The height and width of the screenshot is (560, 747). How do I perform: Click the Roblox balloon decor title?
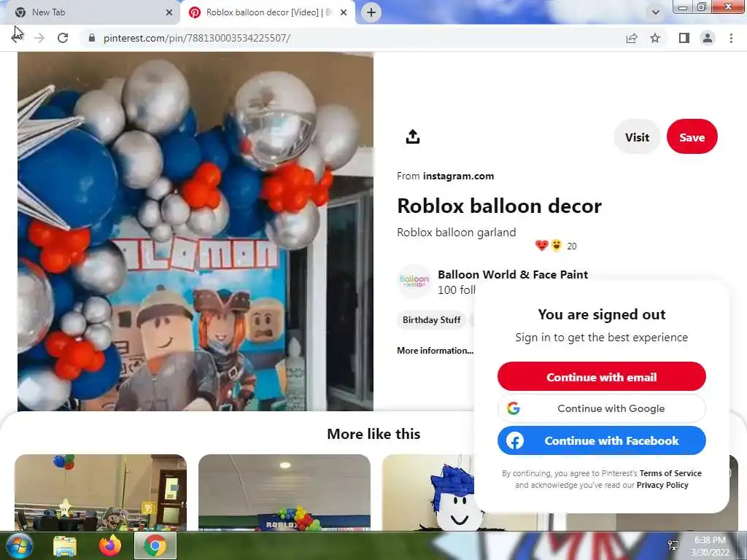click(499, 206)
